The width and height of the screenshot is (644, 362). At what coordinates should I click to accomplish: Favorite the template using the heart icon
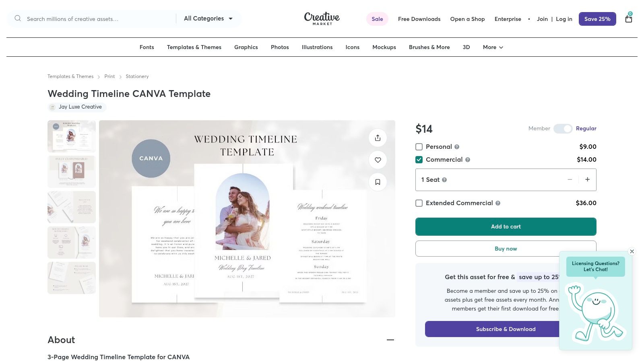378,160
